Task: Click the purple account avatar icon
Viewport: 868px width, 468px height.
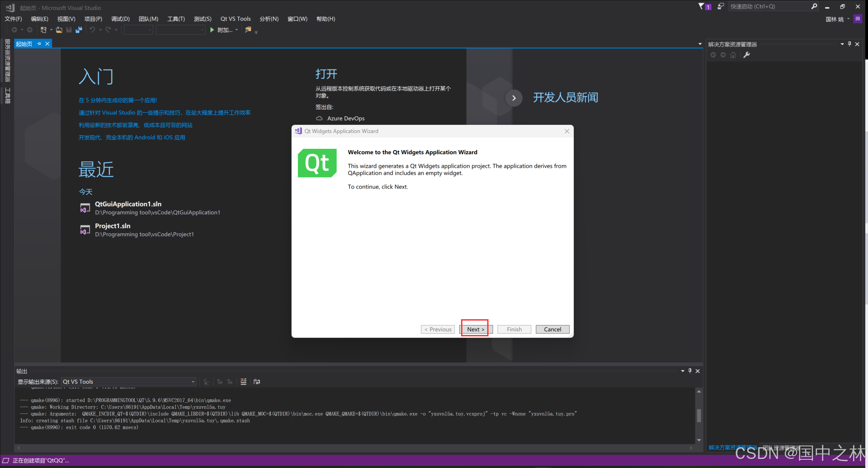Action: (858, 19)
